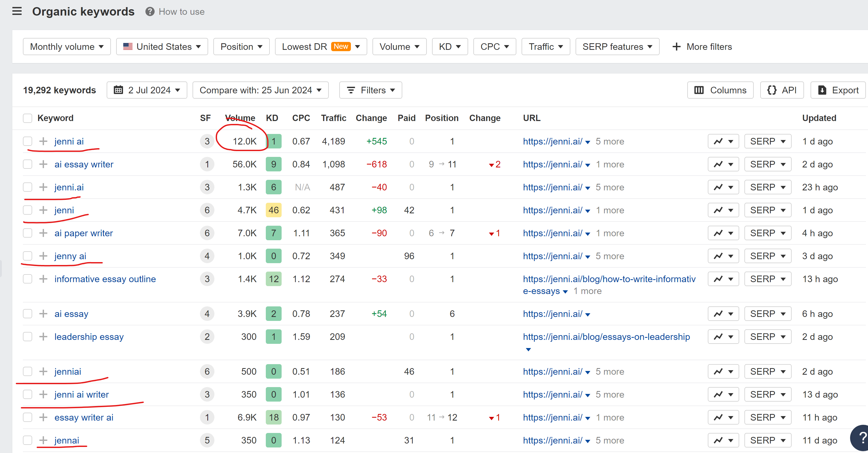Check the jenni ai row checkbox

coord(27,141)
